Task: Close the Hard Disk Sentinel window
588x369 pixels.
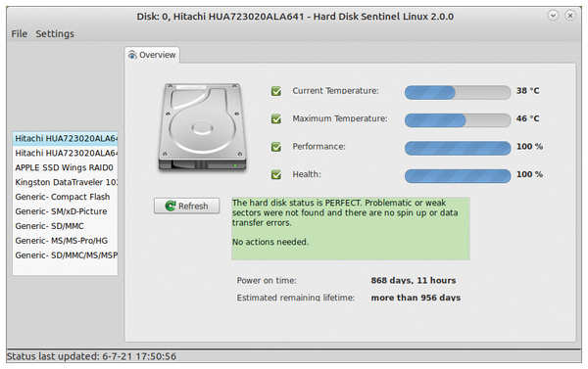Action: click(x=570, y=16)
